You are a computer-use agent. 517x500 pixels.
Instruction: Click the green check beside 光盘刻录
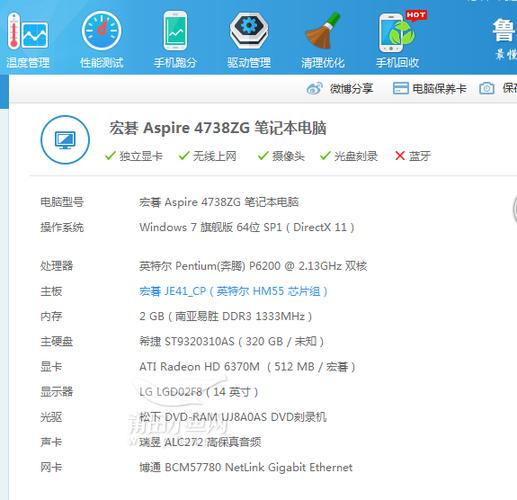pyautogui.click(x=325, y=155)
